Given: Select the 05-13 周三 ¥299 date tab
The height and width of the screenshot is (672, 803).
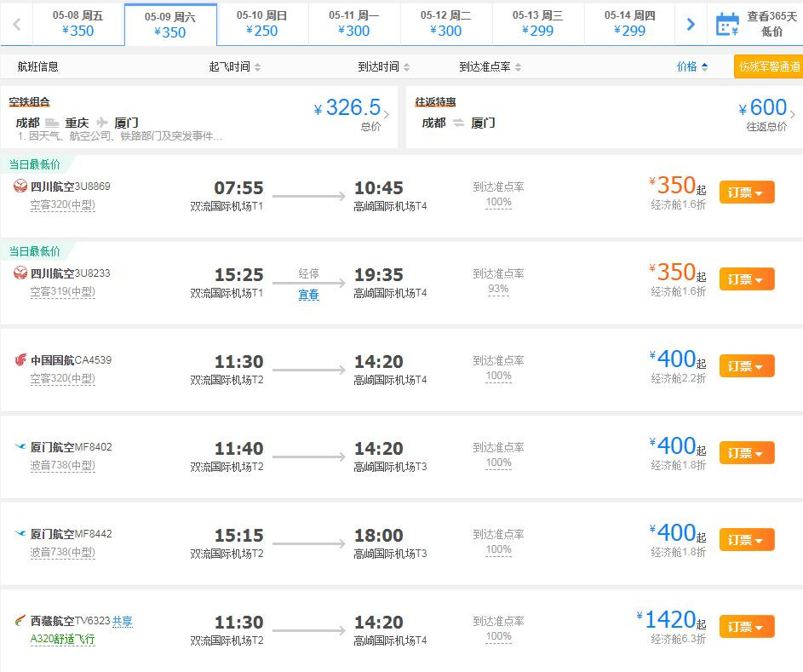Looking at the screenshot, I should pos(537,24).
